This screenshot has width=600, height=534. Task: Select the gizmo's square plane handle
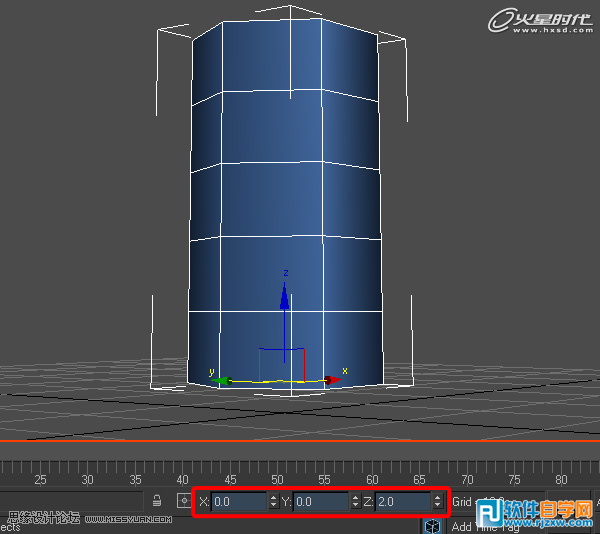point(282,362)
